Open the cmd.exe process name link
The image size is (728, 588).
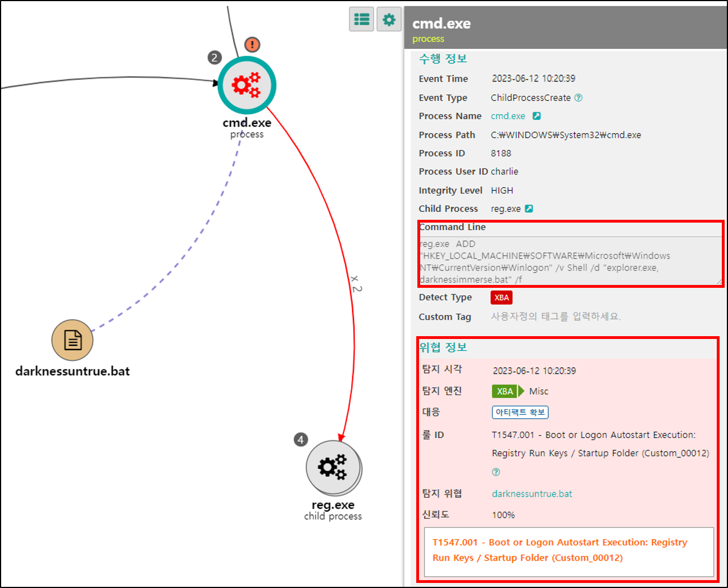coord(508,116)
